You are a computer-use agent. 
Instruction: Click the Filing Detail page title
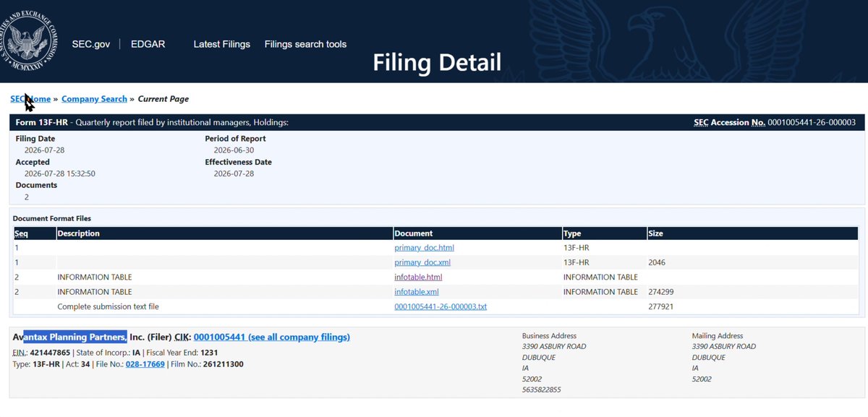pos(437,62)
